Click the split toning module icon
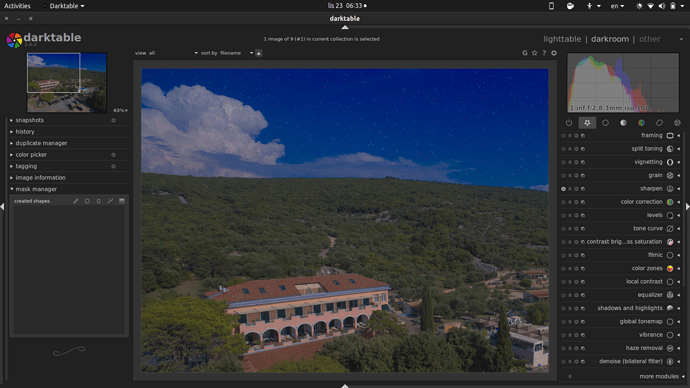690x388 pixels. [670, 149]
